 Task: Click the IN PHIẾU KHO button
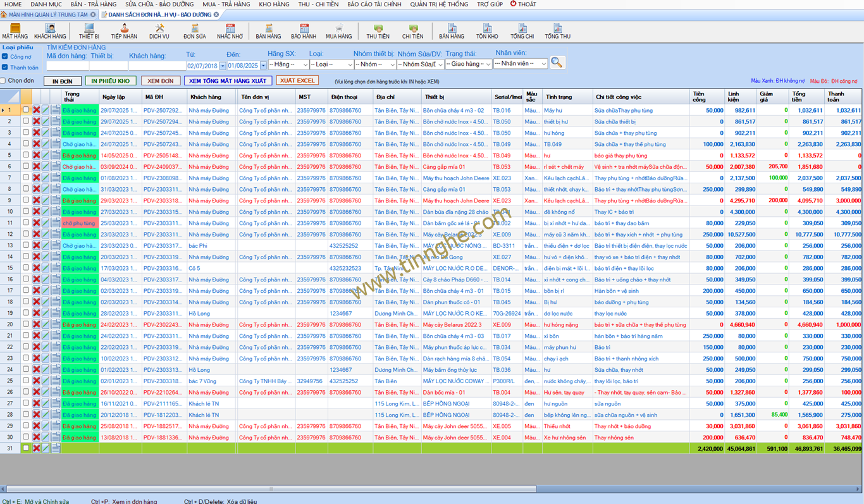coord(111,81)
